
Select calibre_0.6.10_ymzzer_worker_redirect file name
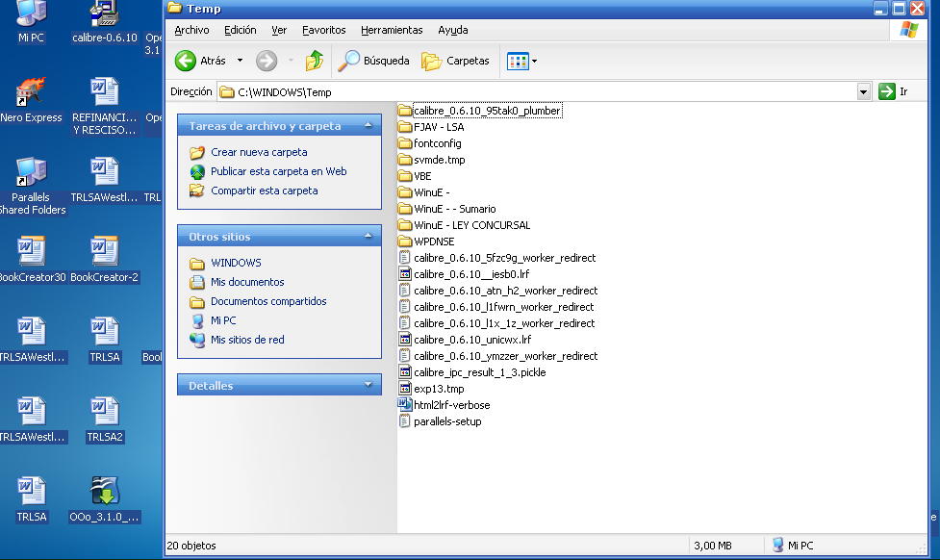coord(505,356)
